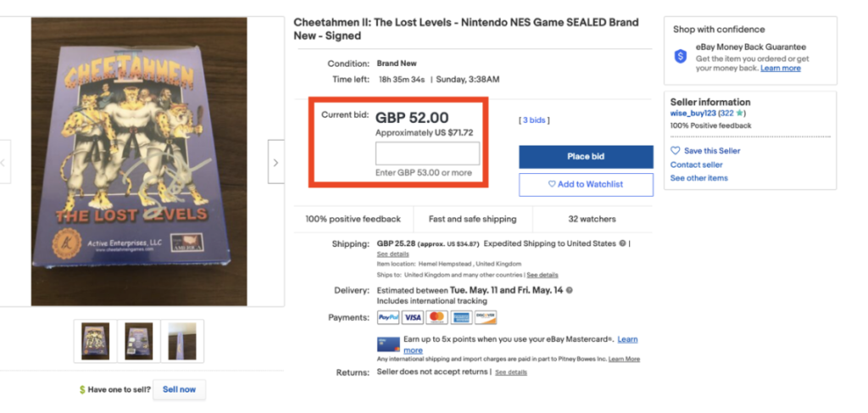Click the Money Back Guarantee shield icon
868x413 pixels.
(x=680, y=56)
